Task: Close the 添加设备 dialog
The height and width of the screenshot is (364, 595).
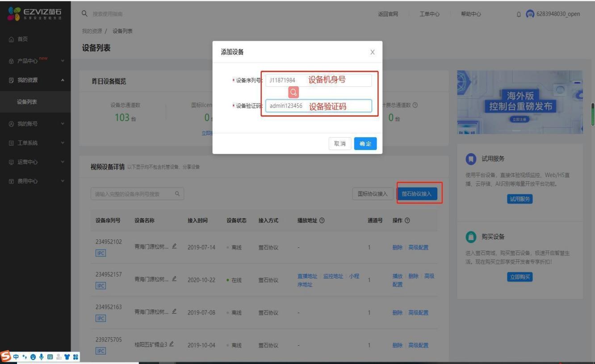Action: [373, 52]
